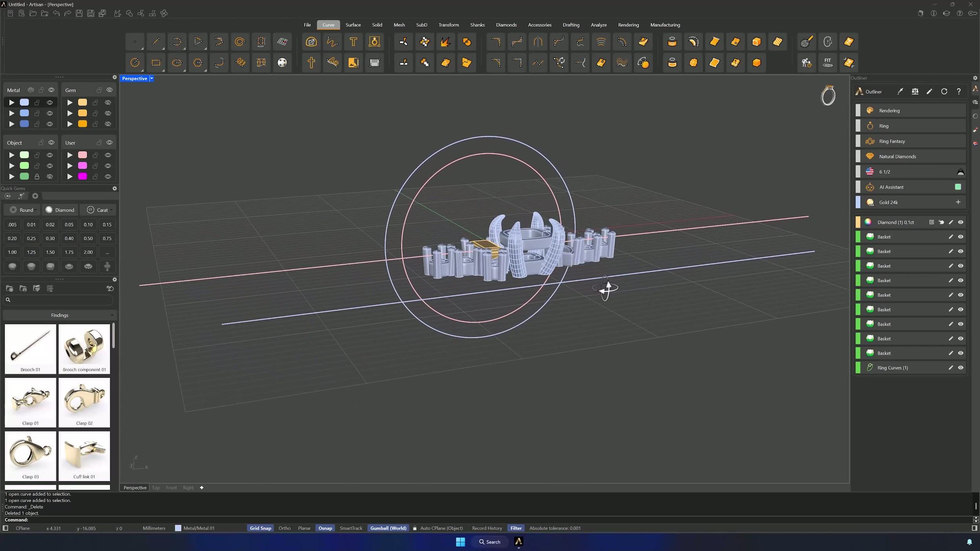The height and width of the screenshot is (551, 980).
Task: Show the hidden Gem layer group
Action: point(109,90)
